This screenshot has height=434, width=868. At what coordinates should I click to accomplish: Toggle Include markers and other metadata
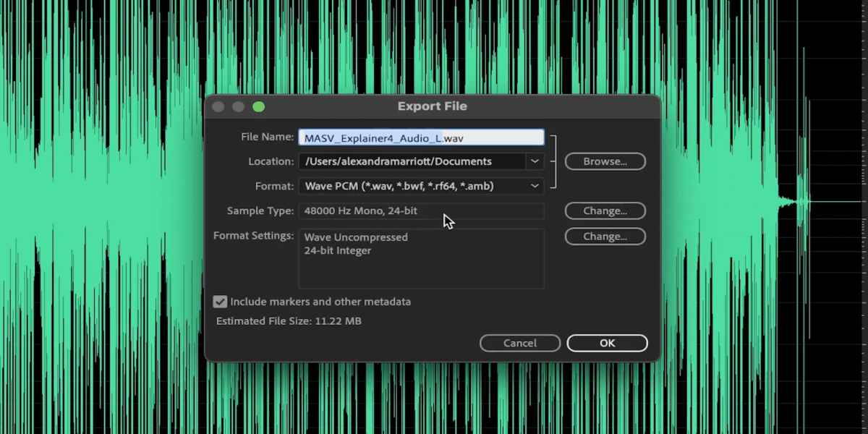point(220,302)
